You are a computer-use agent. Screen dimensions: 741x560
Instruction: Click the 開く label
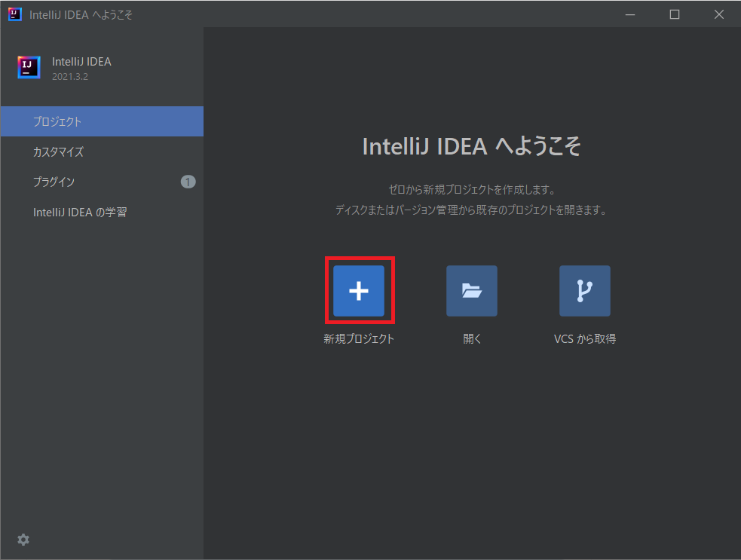coord(472,339)
